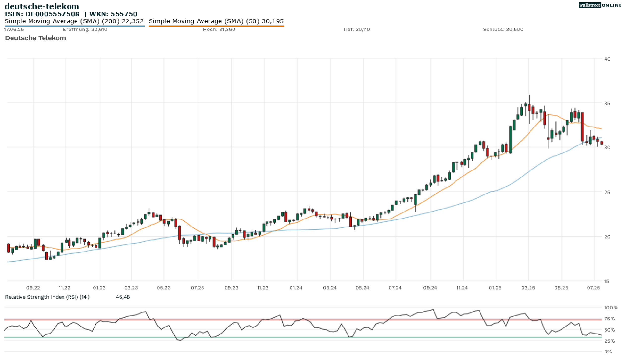This screenshot has width=625, height=364.
Task: Click x-axis label 01.25
Action: (x=495, y=288)
